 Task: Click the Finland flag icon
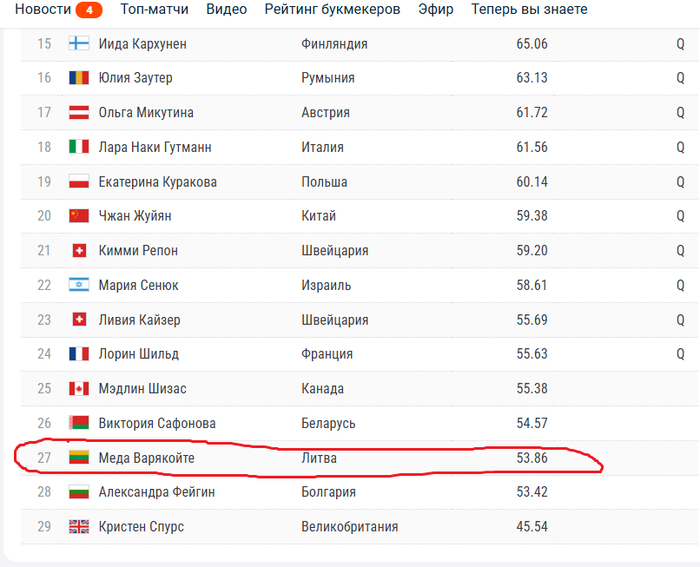(x=79, y=44)
